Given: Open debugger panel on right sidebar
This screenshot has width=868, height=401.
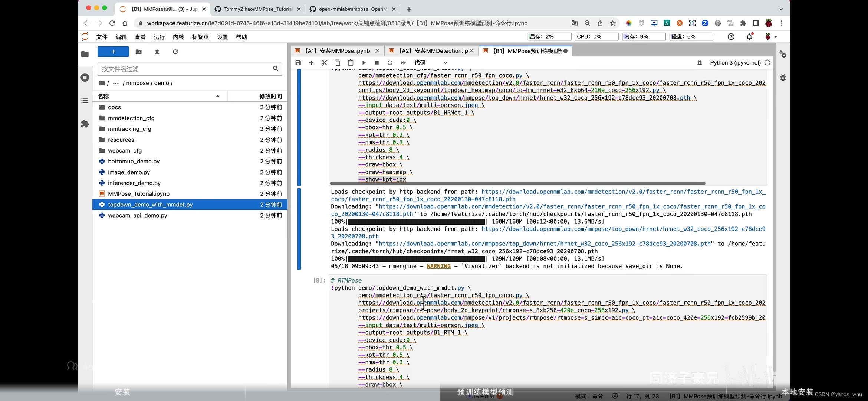Looking at the screenshot, I should tap(783, 78).
